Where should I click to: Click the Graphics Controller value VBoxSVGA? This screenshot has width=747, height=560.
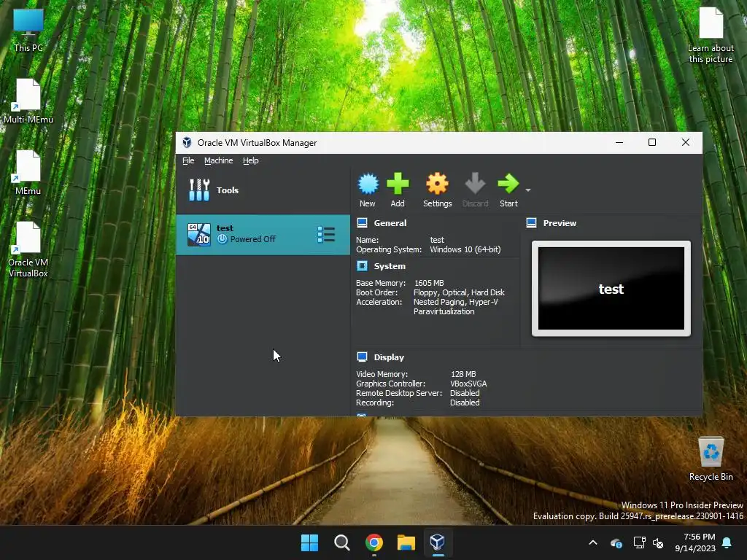(468, 384)
